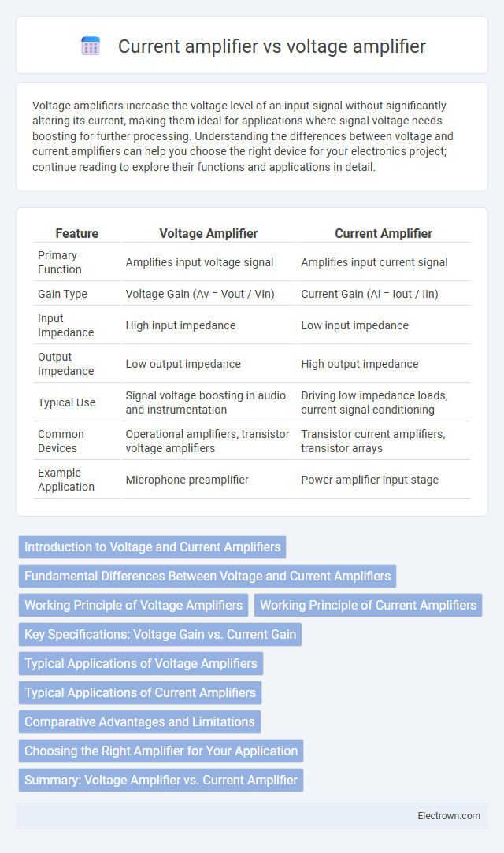Go to Working Principle of Current Amplifiers
The height and width of the screenshot is (853, 504).
368,605
